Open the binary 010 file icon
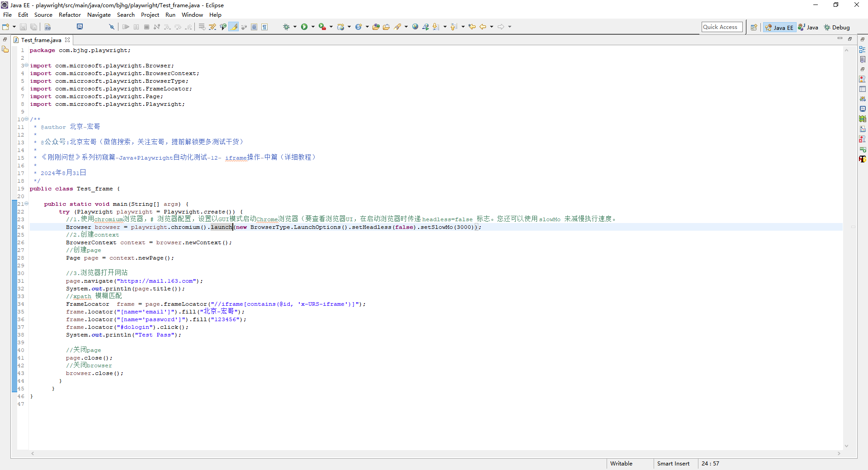The height and width of the screenshot is (470, 868). (x=47, y=27)
